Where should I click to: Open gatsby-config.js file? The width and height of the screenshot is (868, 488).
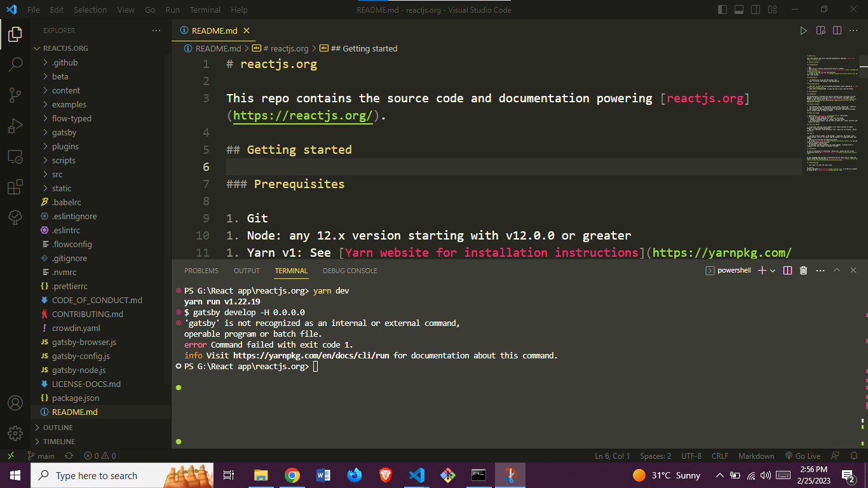click(x=101, y=356)
